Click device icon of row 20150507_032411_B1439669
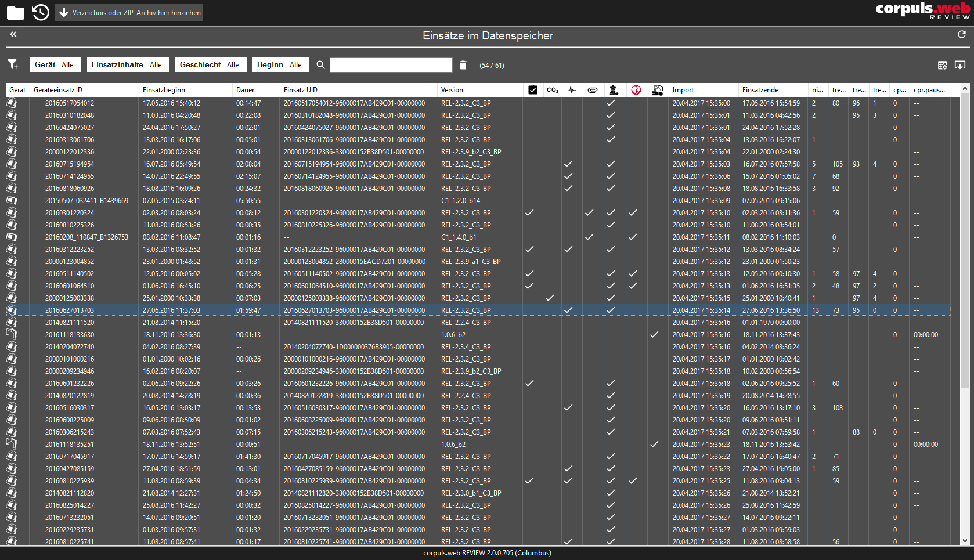974x560 pixels. 12,200
